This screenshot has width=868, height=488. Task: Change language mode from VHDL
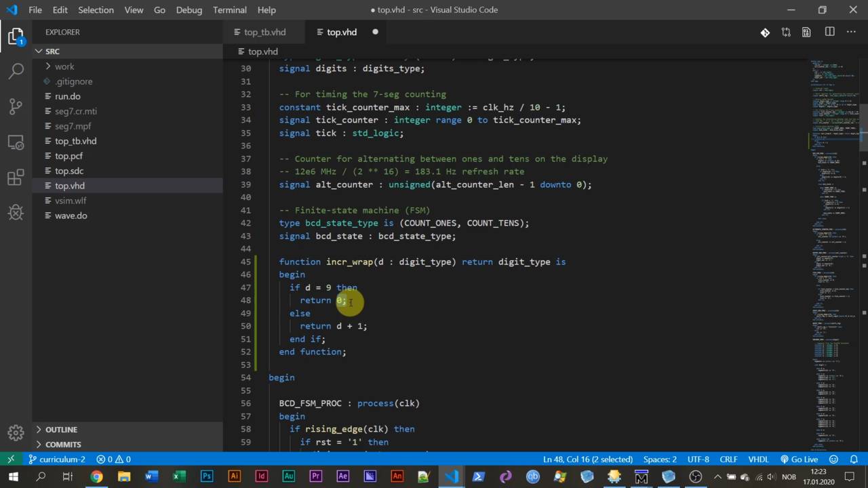[758, 459]
